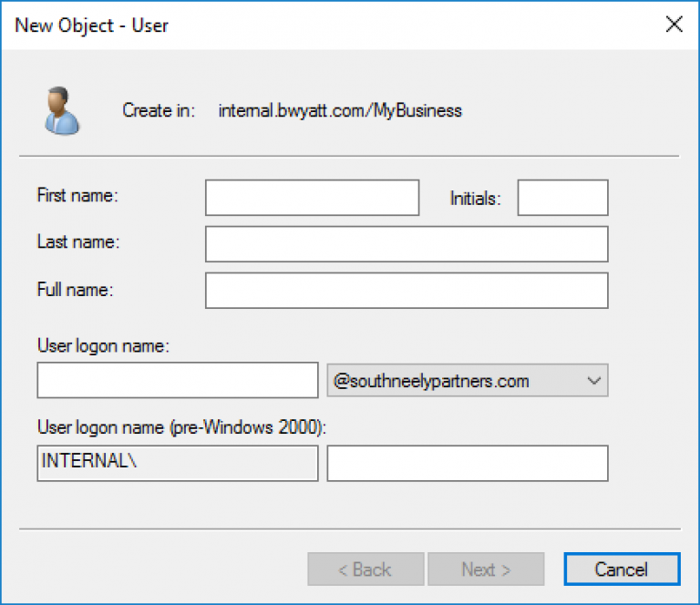The width and height of the screenshot is (700, 605).
Task: Click 'User logon name (pre-Windows 2000):' label
Action: click(x=182, y=427)
